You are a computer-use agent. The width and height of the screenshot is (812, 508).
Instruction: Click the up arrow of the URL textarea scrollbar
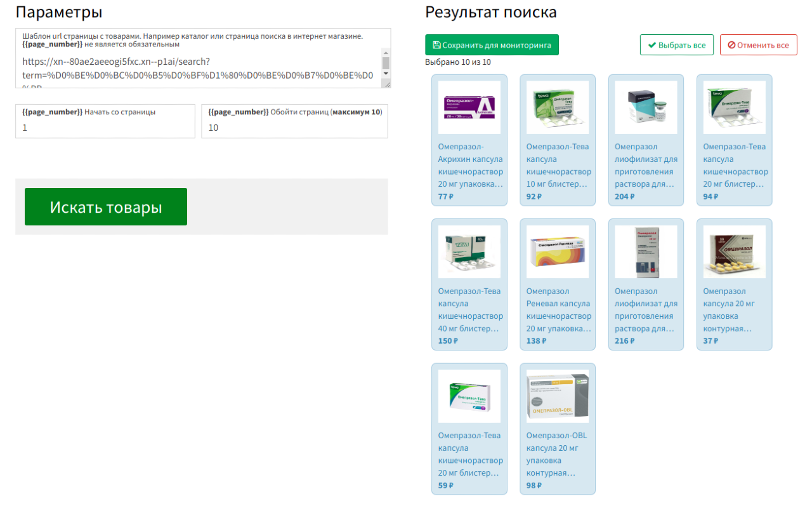(386, 52)
